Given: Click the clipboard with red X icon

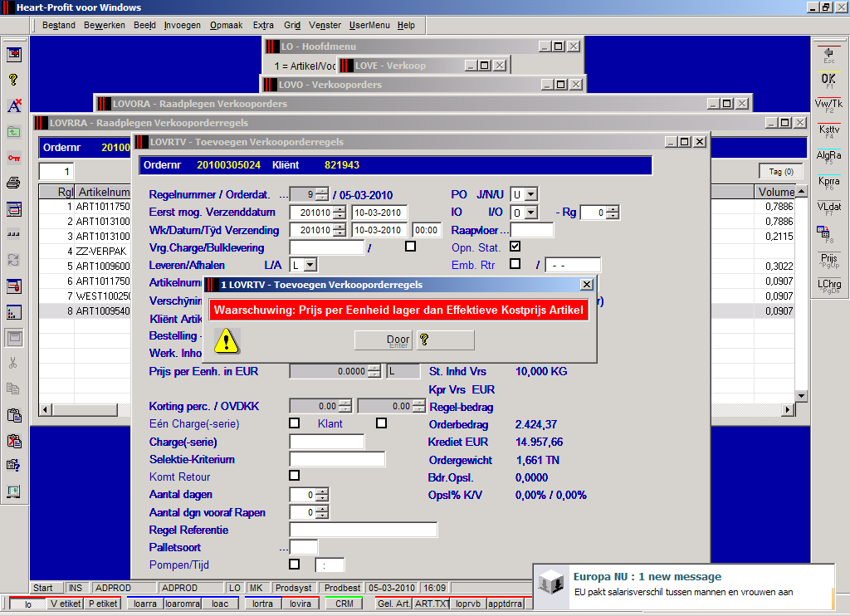Looking at the screenshot, I should click(x=13, y=440).
